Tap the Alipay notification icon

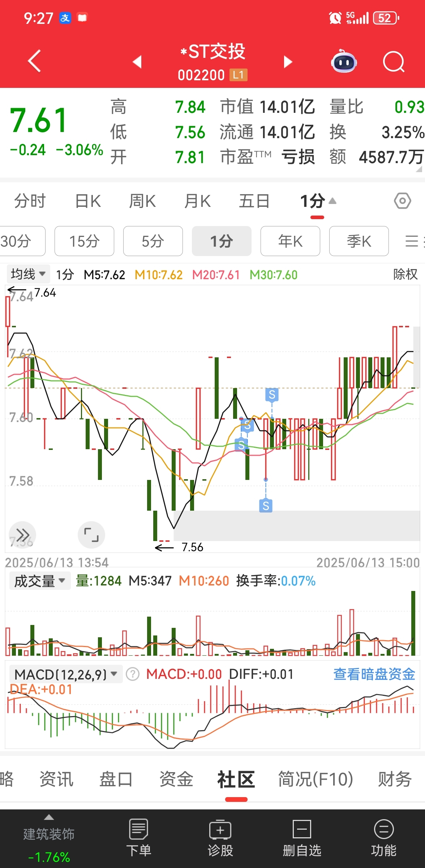tap(65, 18)
